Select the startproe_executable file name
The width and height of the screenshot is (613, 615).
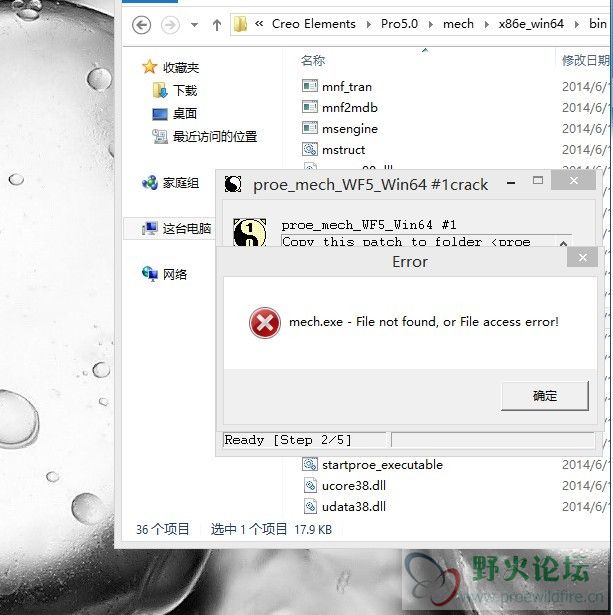382,465
